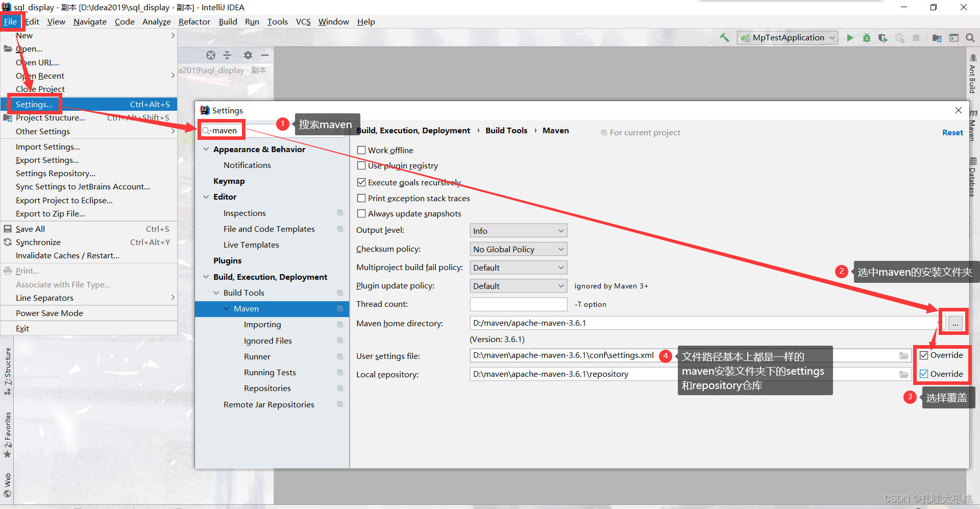This screenshot has height=509, width=980.
Task: Uncheck Execute goals recursively
Action: tap(361, 182)
